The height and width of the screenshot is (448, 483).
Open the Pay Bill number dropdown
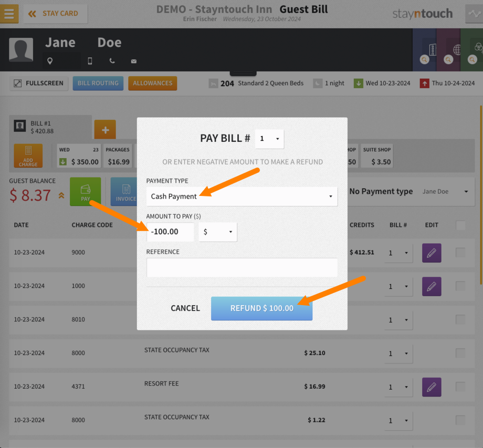tap(269, 139)
